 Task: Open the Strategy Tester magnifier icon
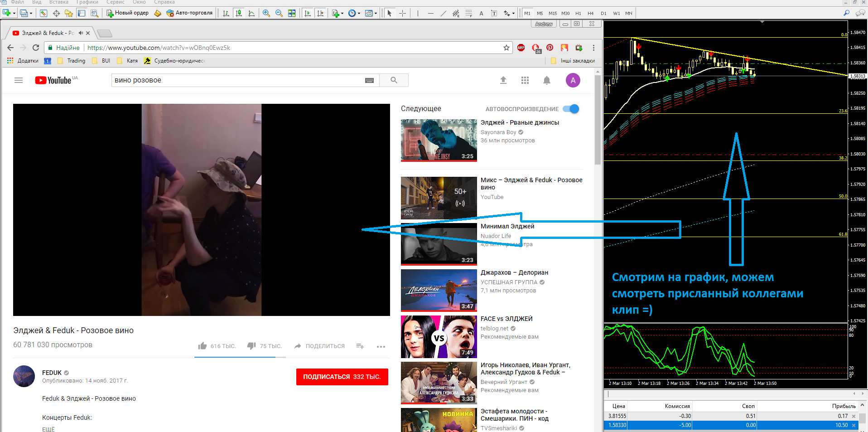pyautogui.click(x=94, y=13)
